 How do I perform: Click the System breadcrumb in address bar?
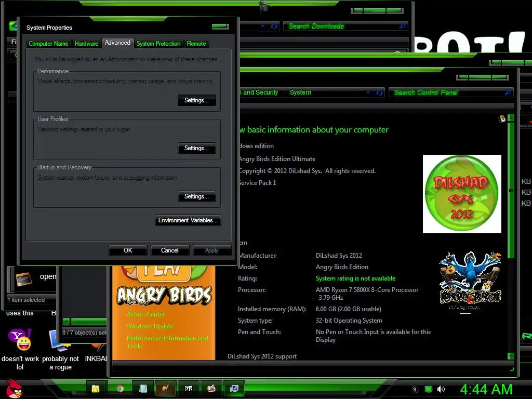pyautogui.click(x=300, y=92)
